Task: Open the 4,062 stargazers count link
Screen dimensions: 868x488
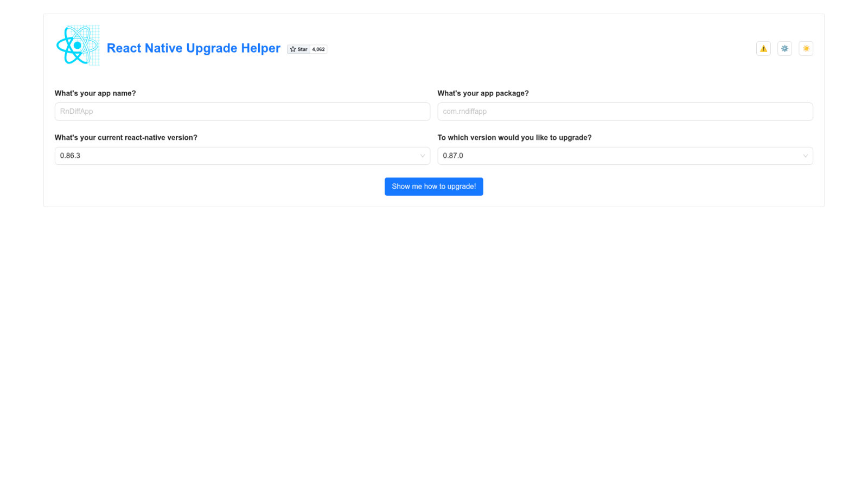Action: [x=318, y=49]
